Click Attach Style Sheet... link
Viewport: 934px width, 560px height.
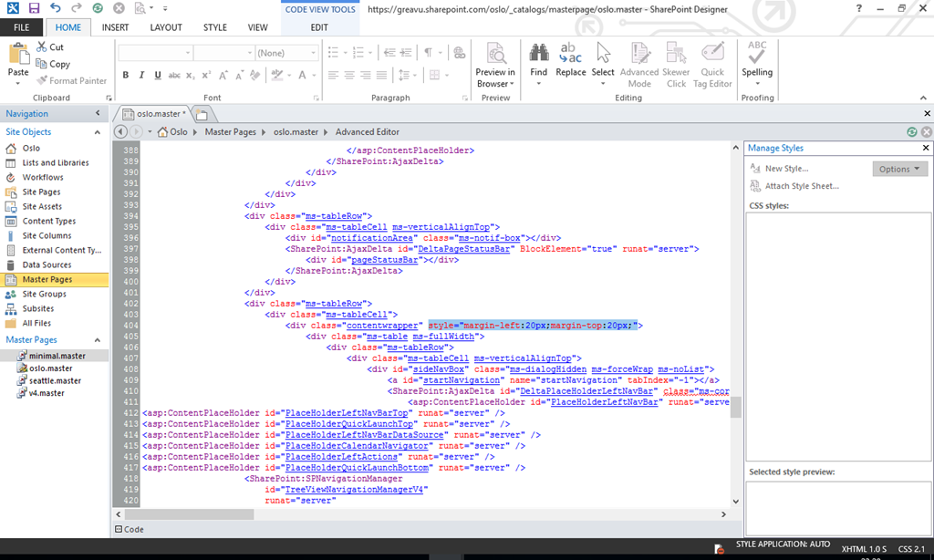(x=802, y=186)
